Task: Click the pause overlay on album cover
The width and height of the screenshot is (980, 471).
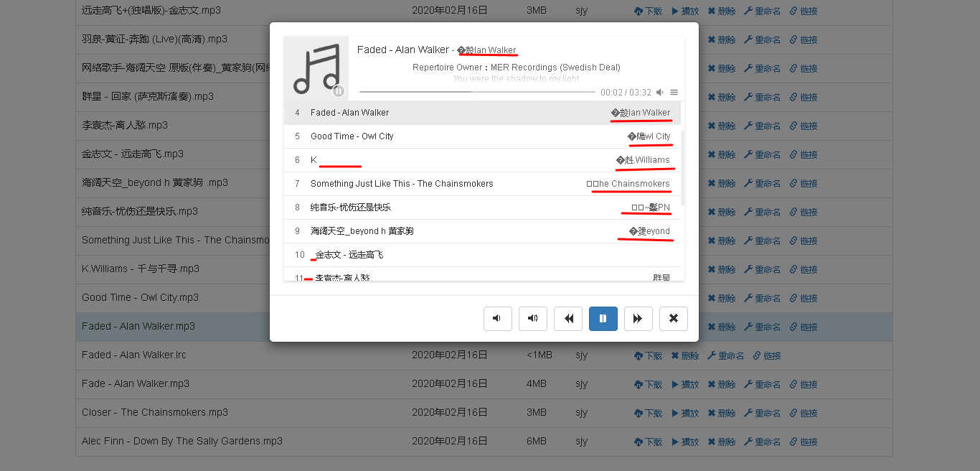Action: [339, 90]
